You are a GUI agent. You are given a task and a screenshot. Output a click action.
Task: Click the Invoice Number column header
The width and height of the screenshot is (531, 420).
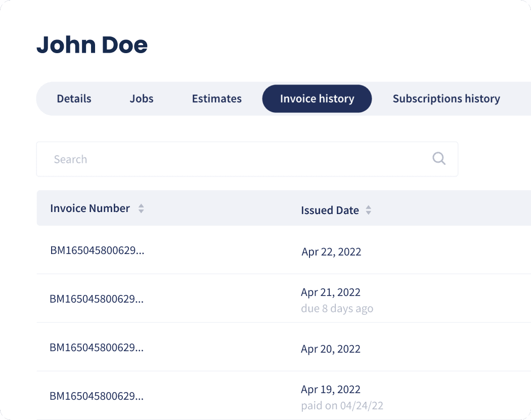tap(90, 208)
